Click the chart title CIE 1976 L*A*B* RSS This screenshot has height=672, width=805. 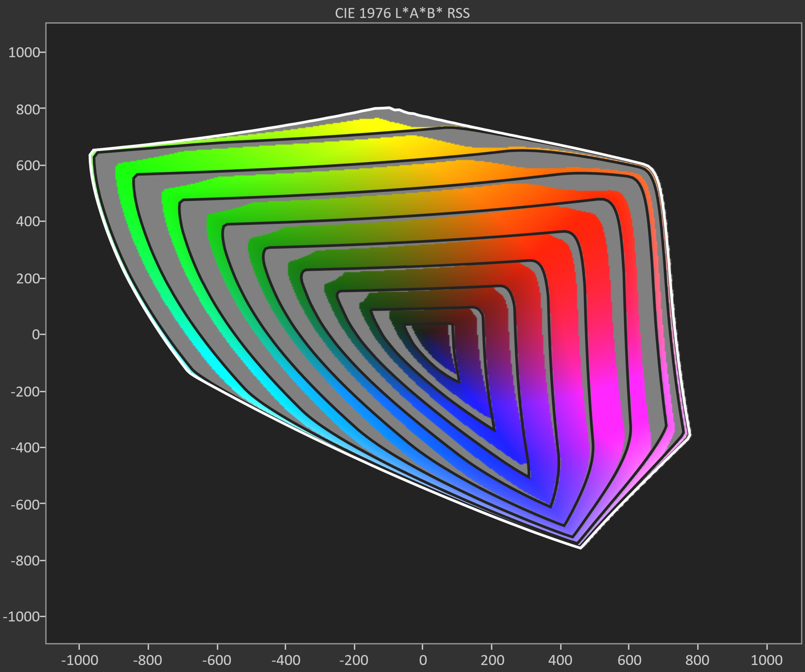click(402, 13)
